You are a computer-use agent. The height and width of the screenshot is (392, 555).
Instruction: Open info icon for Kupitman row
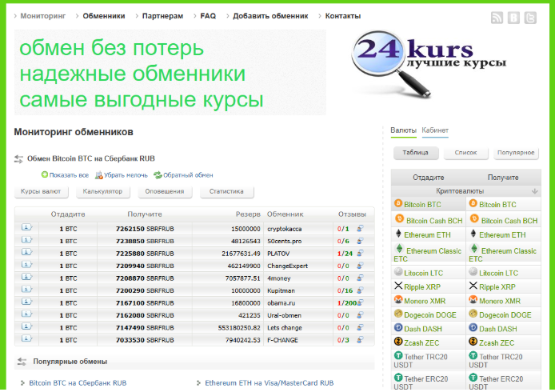(x=26, y=290)
